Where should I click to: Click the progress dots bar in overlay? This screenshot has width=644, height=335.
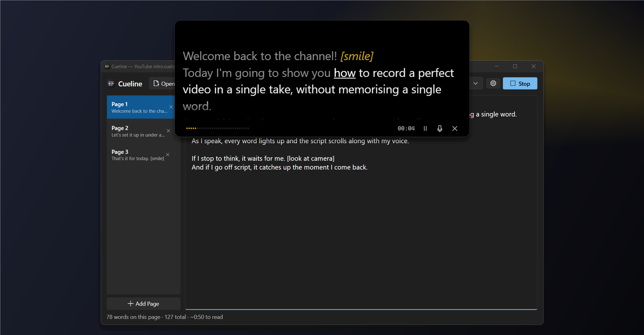point(218,128)
